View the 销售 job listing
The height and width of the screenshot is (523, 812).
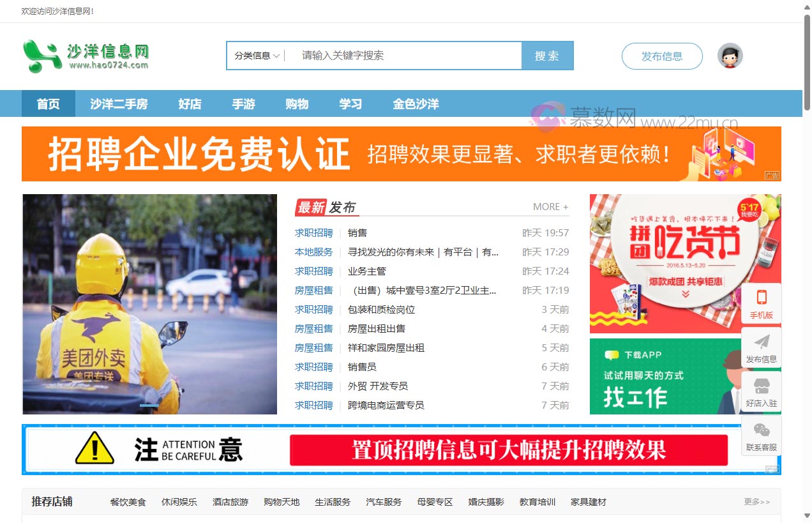tap(356, 232)
